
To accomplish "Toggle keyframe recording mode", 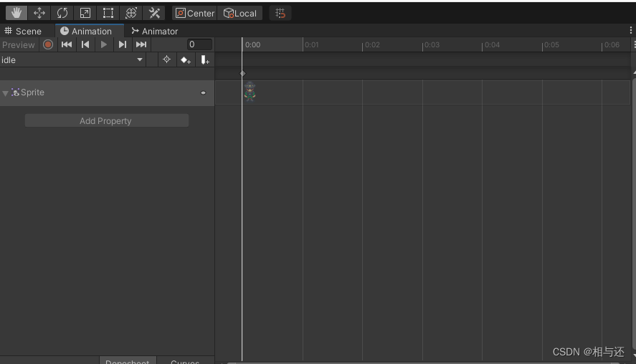I will coord(48,44).
